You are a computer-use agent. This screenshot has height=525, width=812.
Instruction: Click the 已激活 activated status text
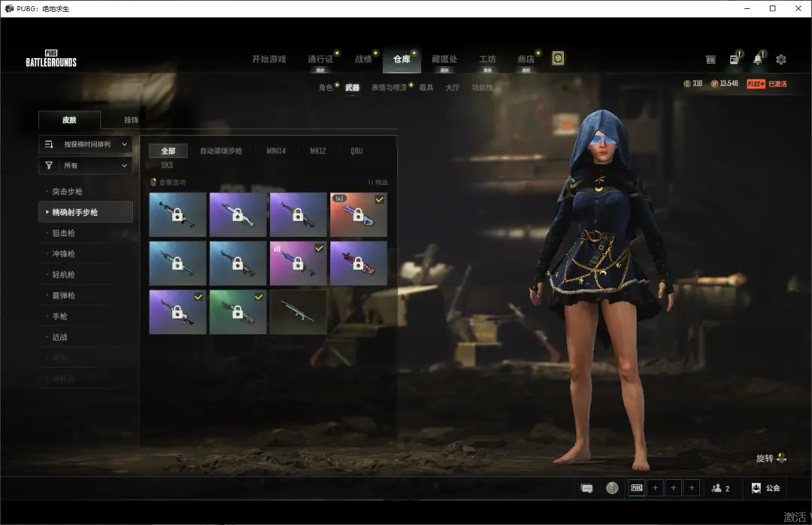click(x=777, y=84)
